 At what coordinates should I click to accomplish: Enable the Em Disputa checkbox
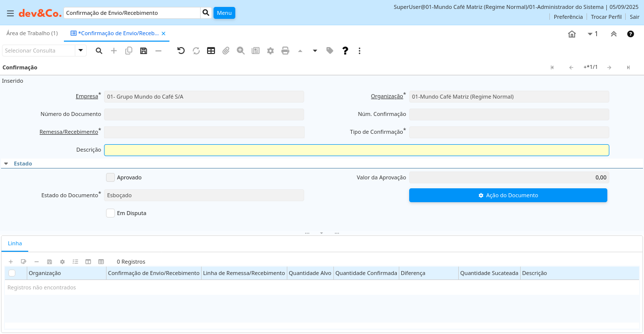click(110, 213)
